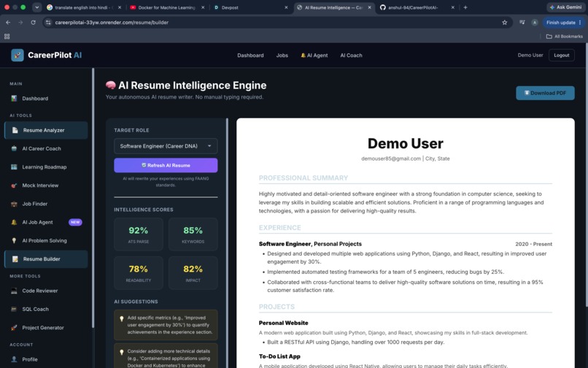Click the Ask Gemini button
Viewport: 588px width, 368px height.
click(x=565, y=7)
